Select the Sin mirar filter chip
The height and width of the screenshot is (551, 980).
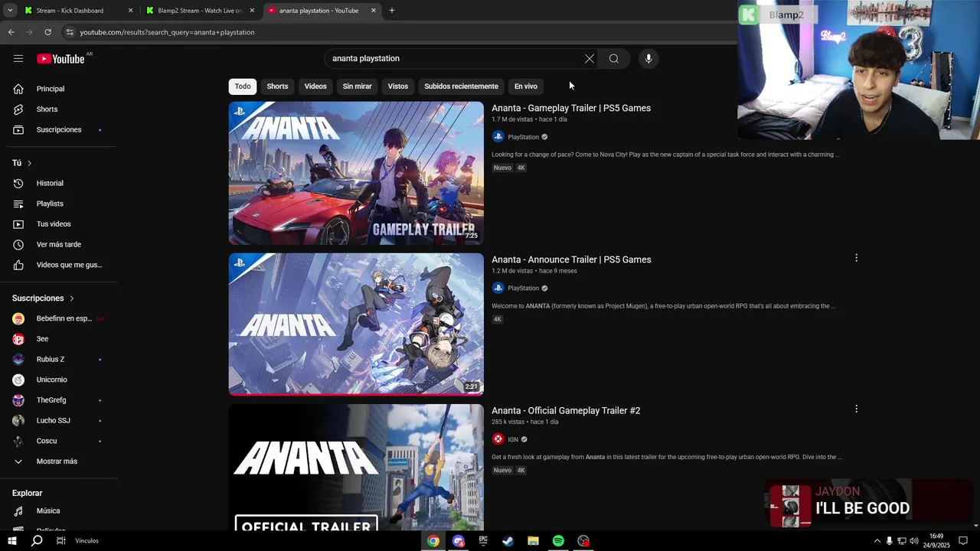click(x=357, y=86)
